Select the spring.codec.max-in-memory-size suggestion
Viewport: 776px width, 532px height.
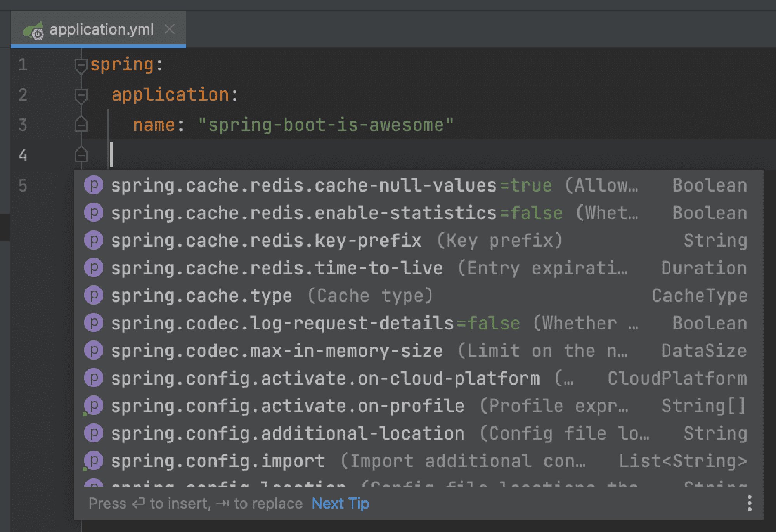(x=272, y=350)
